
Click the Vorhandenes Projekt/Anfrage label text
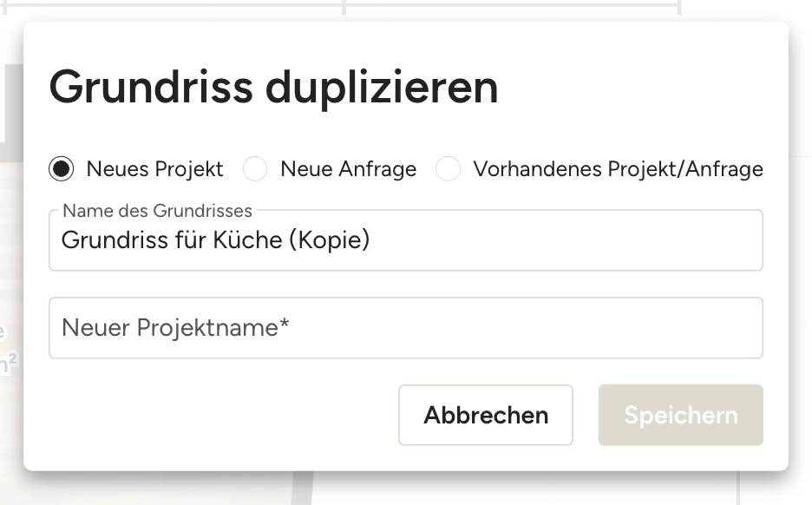click(x=619, y=169)
